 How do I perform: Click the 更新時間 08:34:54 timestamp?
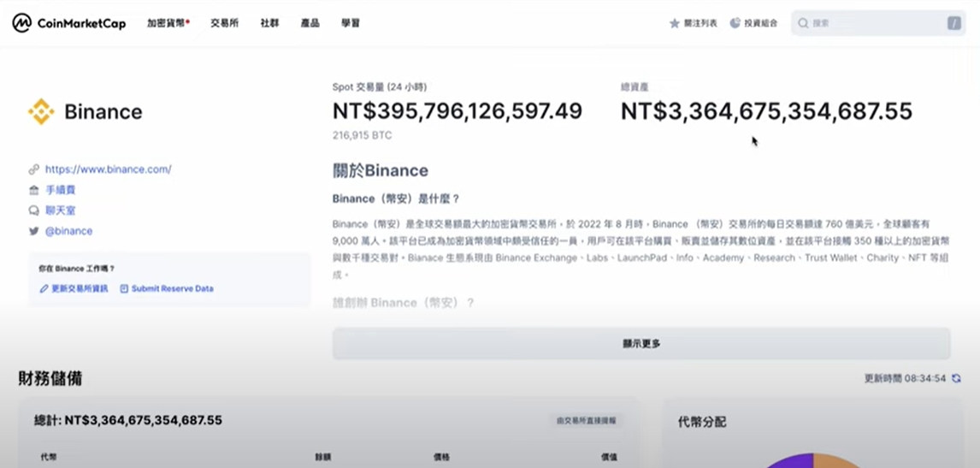tap(905, 378)
